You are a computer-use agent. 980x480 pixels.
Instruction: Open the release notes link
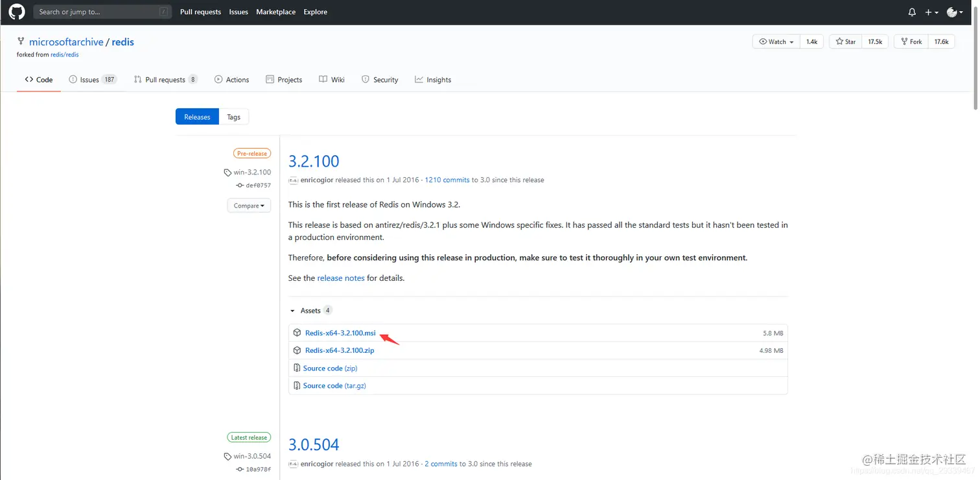pyautogui.click(x=341, y=278)
